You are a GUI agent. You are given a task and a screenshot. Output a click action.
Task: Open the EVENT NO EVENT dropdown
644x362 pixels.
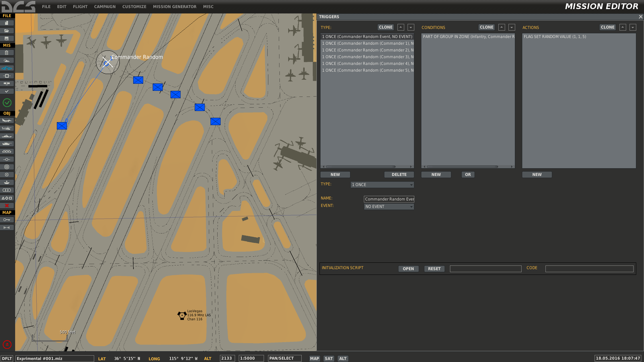tap(389, 207)
